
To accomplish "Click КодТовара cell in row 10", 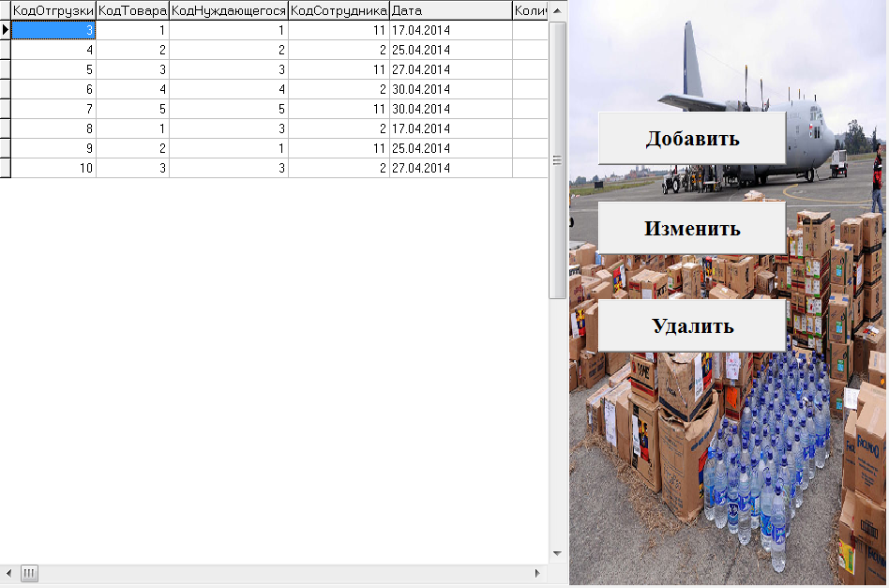I will (132, 169).
